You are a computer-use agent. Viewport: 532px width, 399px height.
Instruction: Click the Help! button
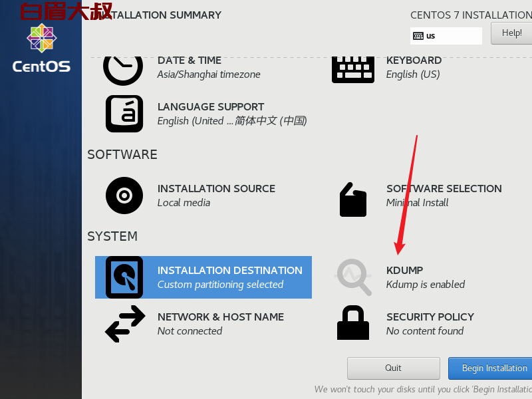tap(511, 33)
